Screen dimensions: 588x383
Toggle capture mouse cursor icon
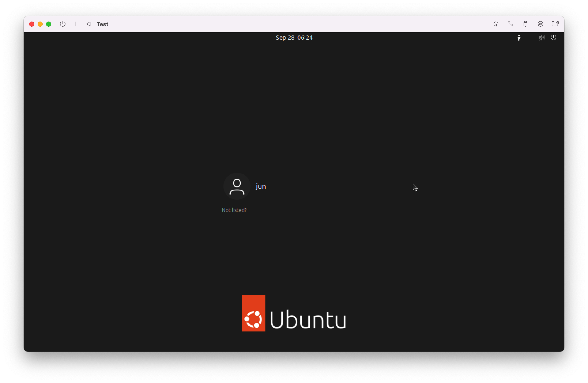496,24
